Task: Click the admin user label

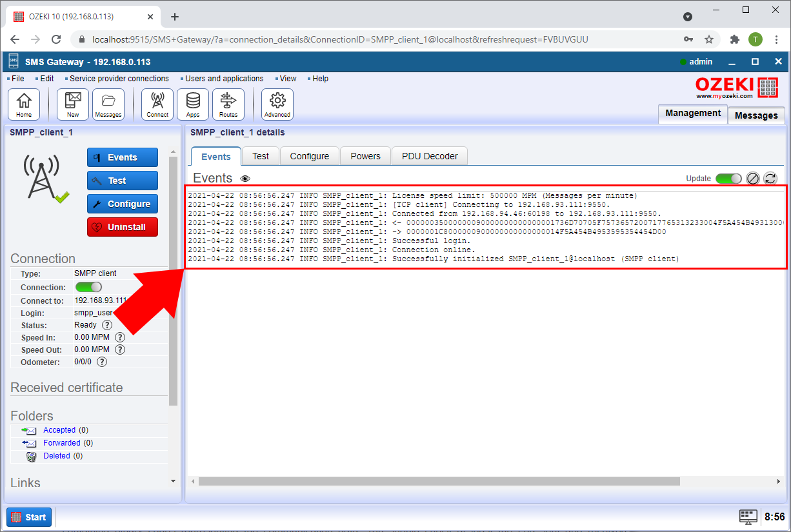Action: [701, 62]
